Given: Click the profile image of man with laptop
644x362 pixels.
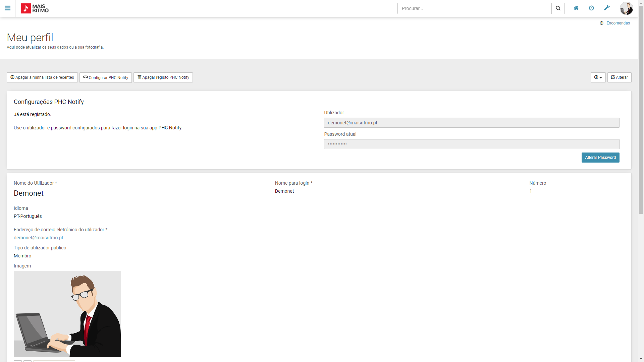Looking at the screenshot, I should (67, 314).
